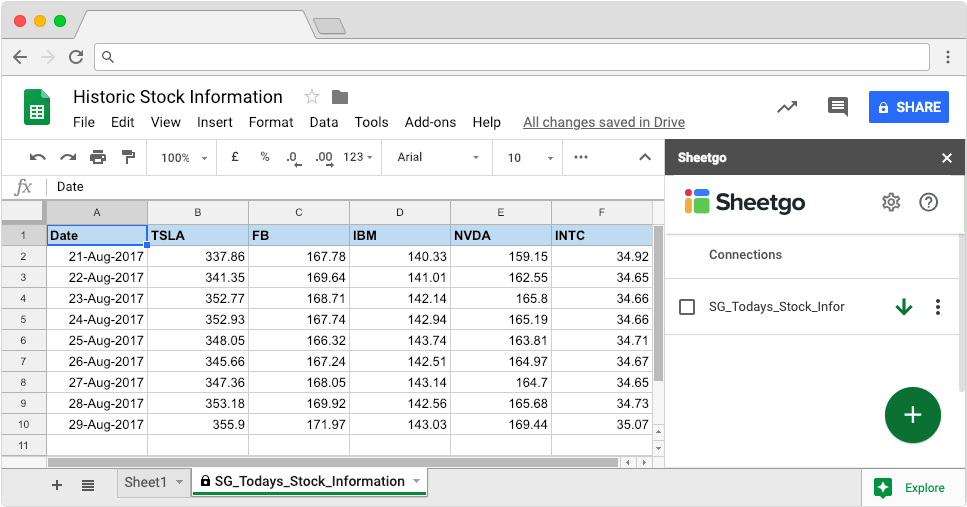Open the activity trend arrow icon
Screen dimensions: 967x507
coord(787,107)
